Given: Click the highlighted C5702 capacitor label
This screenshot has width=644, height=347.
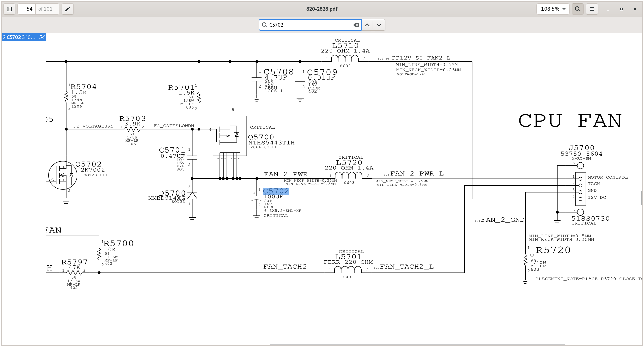Looking at the screenshot, I should coord(276,191).
